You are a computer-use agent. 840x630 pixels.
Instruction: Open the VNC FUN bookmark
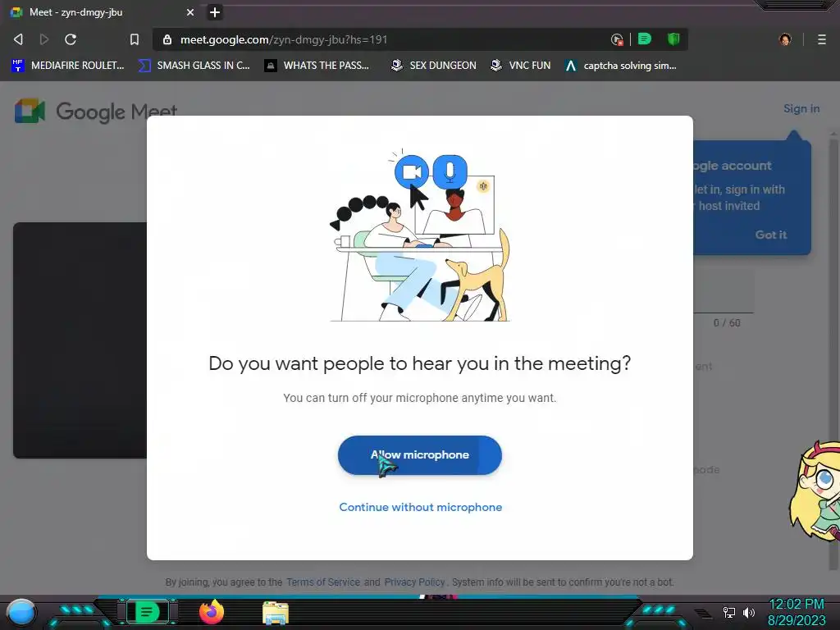(x=520, y=66)
